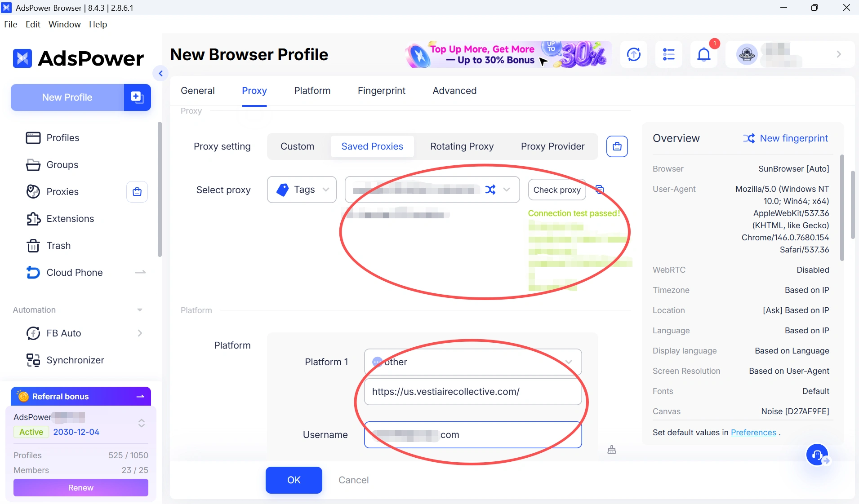The width and height of the screenshot is (859, 504).
Task: Click the Overview panel scrollbar
Action: [x=842, y=208]
